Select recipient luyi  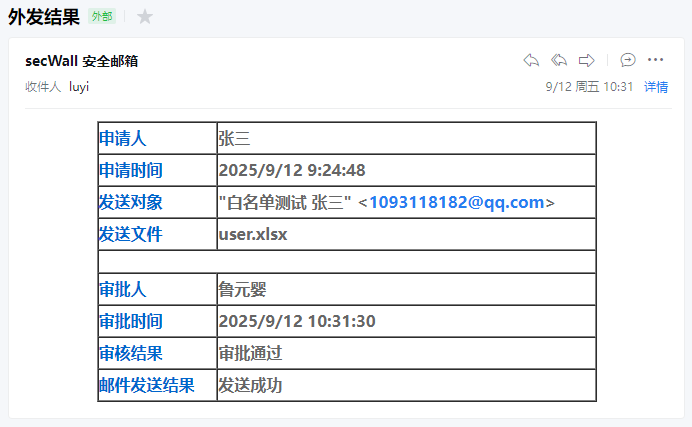click(79, 87)
